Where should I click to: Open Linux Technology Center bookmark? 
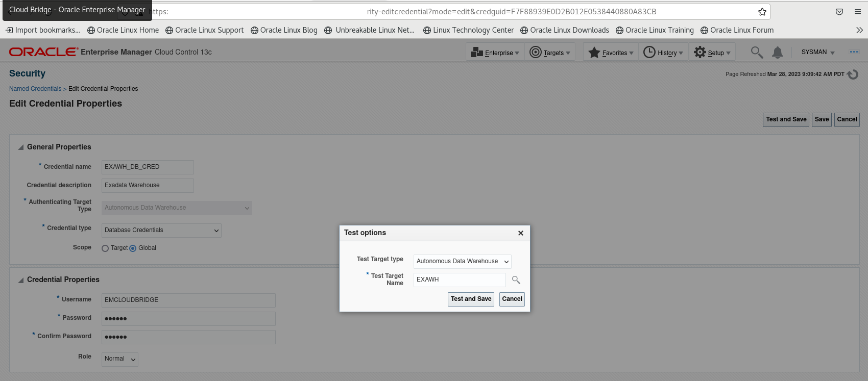click(x=468, y=30)
